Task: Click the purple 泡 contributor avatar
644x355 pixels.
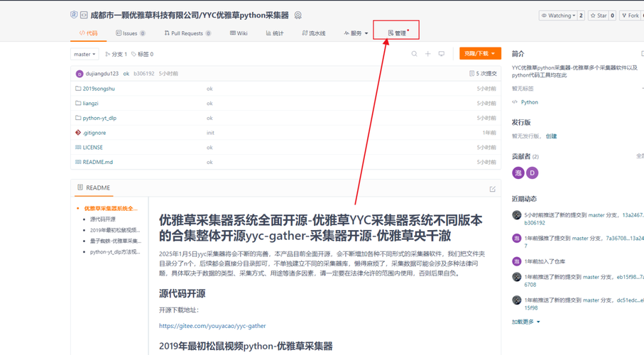Action: click(518, 173)
